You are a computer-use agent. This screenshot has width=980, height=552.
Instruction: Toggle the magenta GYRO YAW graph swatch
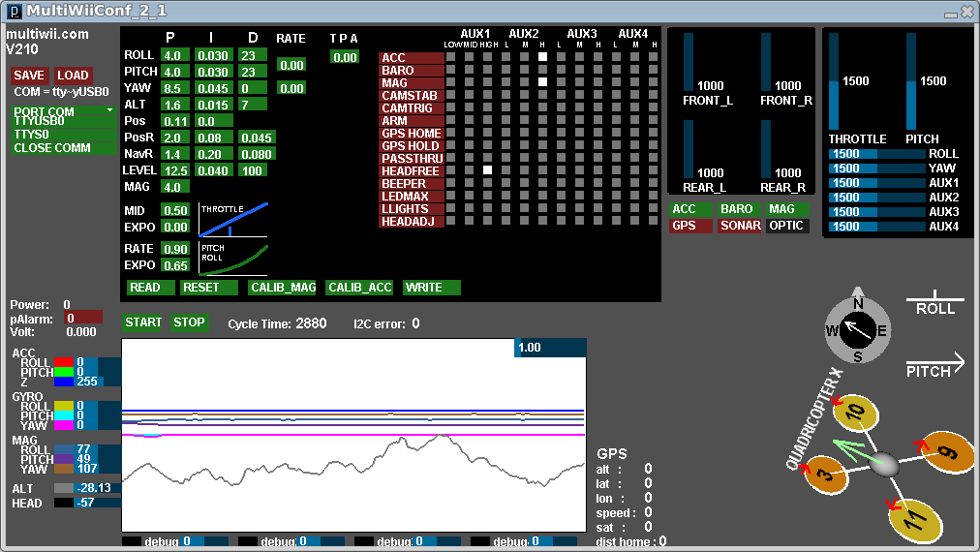[64, 425]
